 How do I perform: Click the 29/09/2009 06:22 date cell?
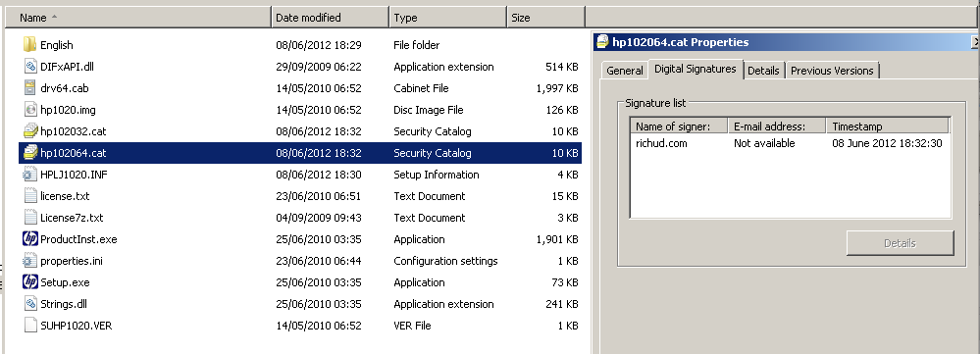(319, 66)
